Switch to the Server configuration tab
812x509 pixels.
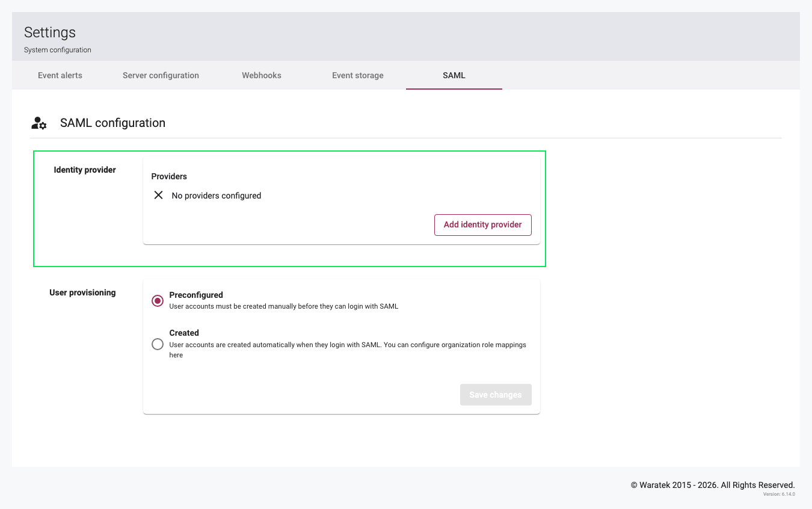[x=161, y=75]
